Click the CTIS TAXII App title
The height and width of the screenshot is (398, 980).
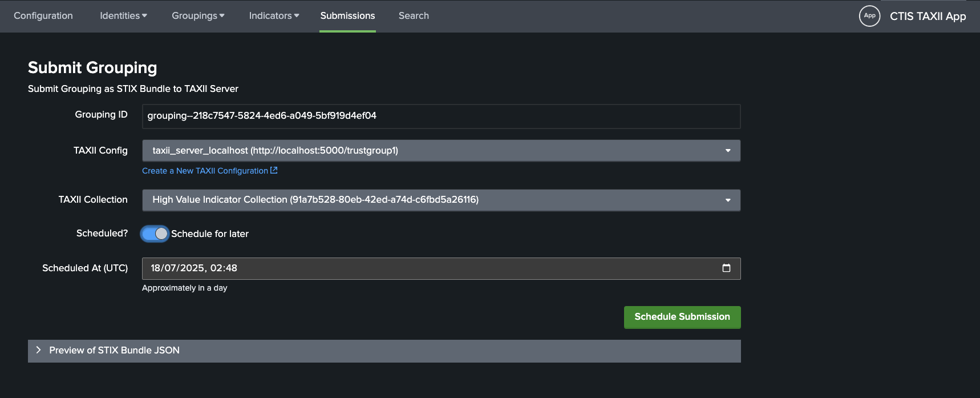tap(928, 17)
